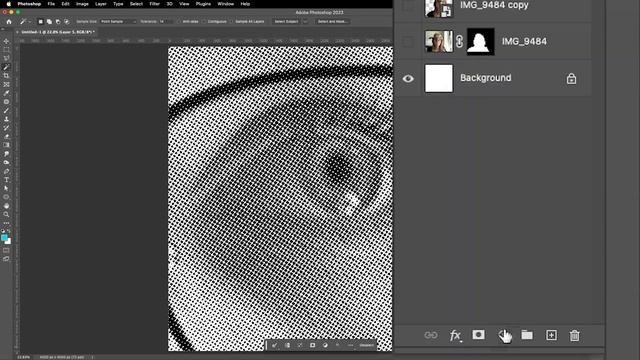Select the History Brush tool
Viewport: 640px width, 360px height.
(6, 128)
